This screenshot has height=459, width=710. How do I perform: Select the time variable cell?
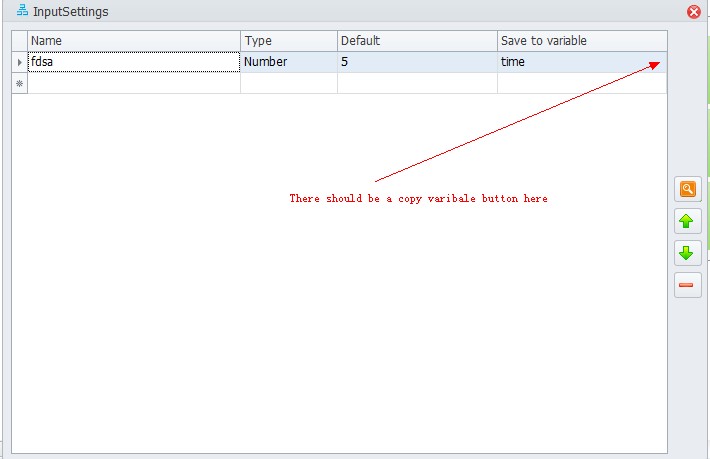(x=582, y=62)
